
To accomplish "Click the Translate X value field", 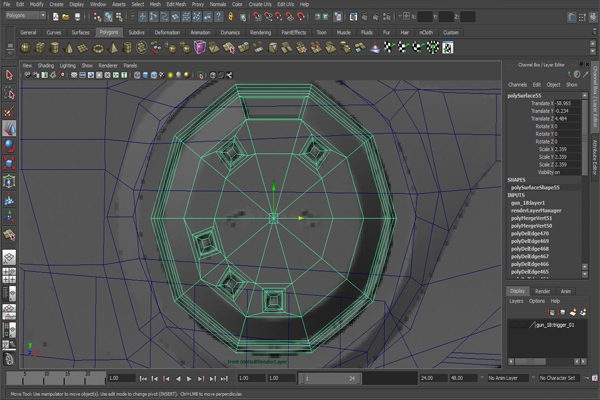I will click(x=567, y=103).
